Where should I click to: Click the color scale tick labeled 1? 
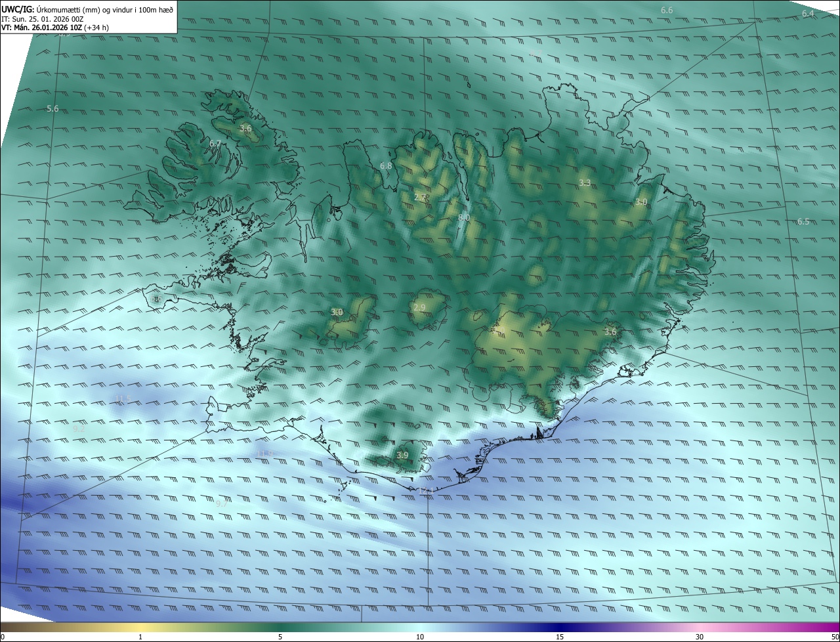click(x=141, y=637)
